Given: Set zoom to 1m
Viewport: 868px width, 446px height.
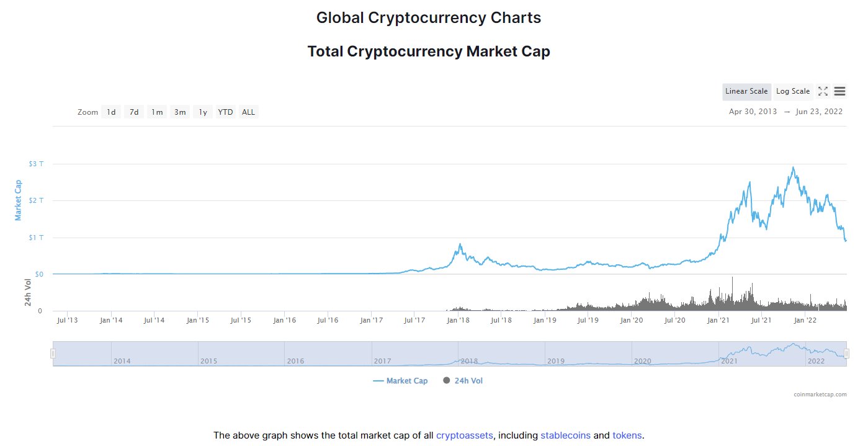Looking at the screenshot, I should (157, 112).
